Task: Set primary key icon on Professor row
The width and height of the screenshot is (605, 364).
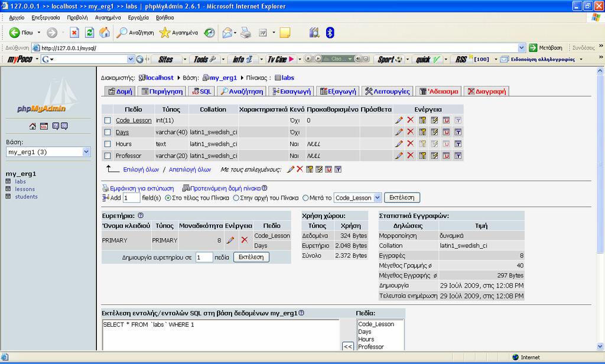Action: coord(422,156)
